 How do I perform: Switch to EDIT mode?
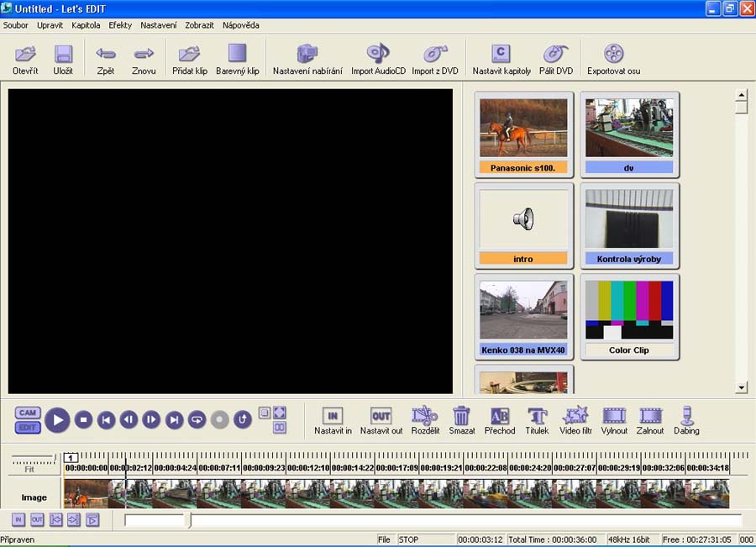click(28, 427)
